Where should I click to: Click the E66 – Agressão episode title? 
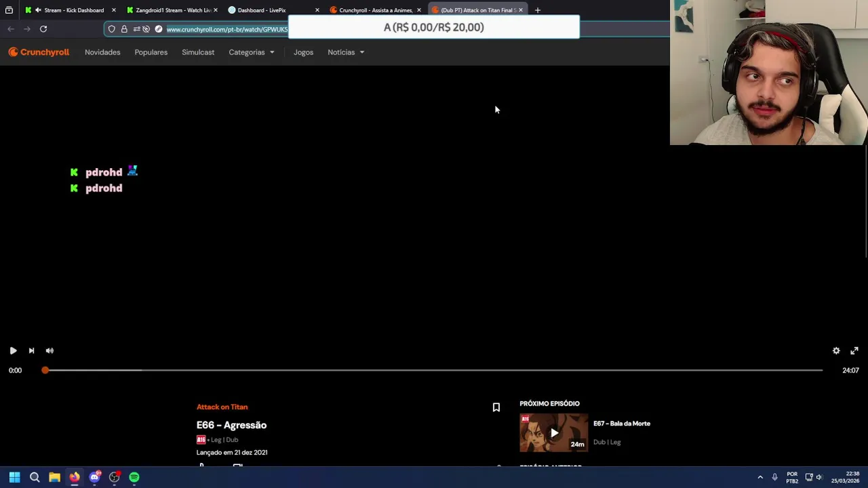(231, 425)
